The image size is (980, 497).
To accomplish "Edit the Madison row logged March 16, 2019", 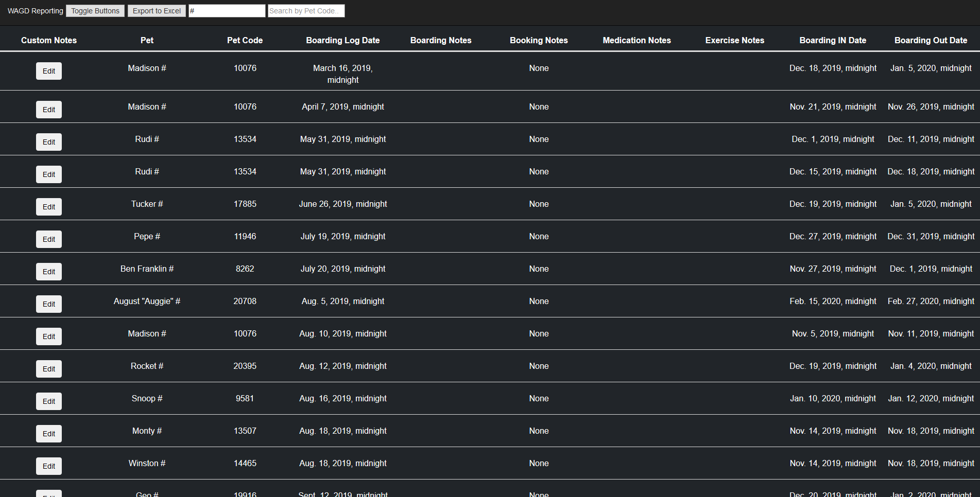I will pyautogui.click(x=49, y=71).
